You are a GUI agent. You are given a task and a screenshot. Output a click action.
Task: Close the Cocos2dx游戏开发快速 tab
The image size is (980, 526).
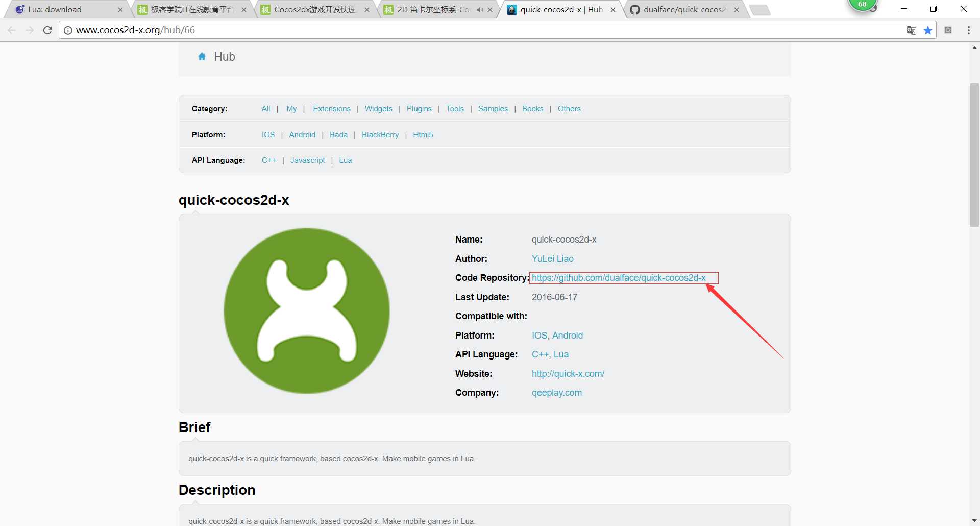coord(367,10)
